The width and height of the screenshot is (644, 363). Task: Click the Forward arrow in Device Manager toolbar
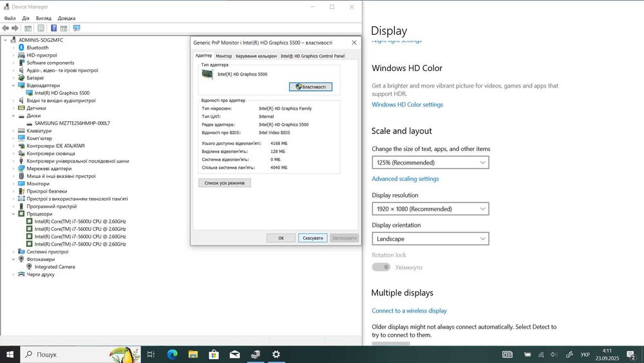[15, 28]
